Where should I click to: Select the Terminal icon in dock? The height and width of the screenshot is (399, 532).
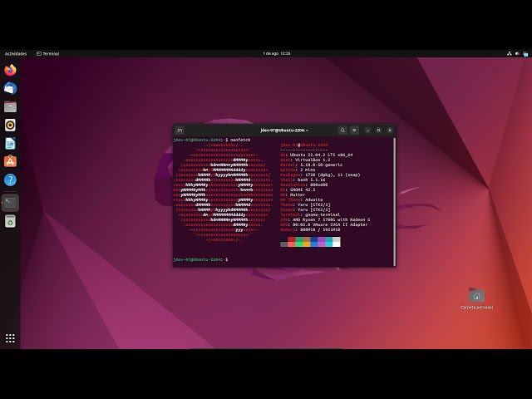click(x=10, y=203)
